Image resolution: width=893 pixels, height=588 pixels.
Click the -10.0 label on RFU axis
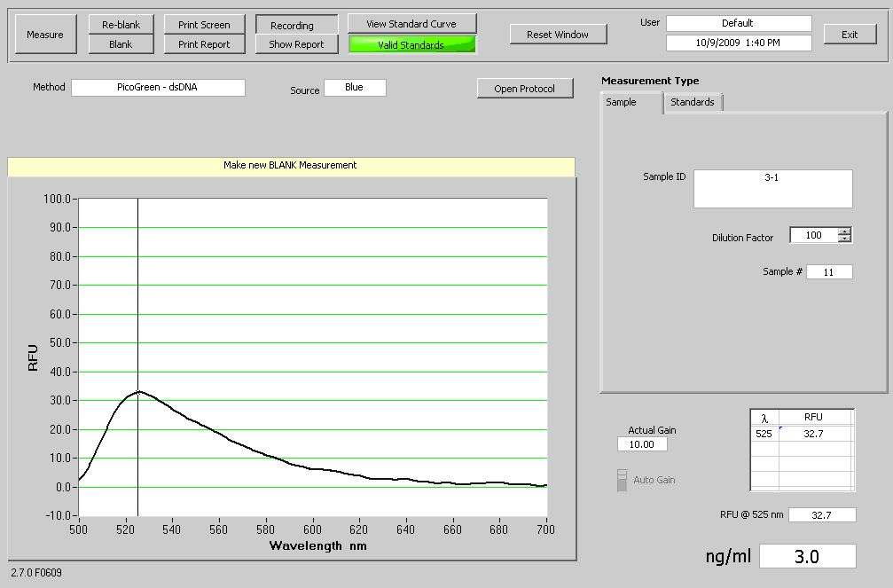[57, 515]
